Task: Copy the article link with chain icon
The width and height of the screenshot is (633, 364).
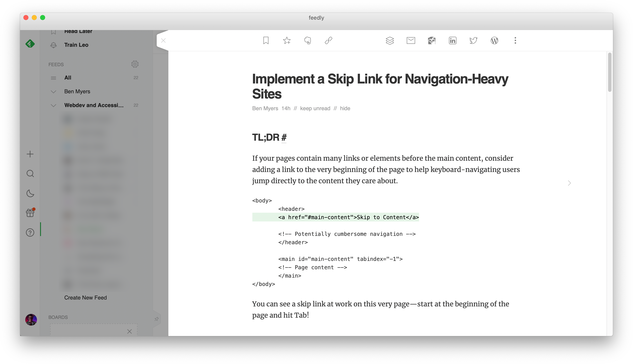Action: 328,40
